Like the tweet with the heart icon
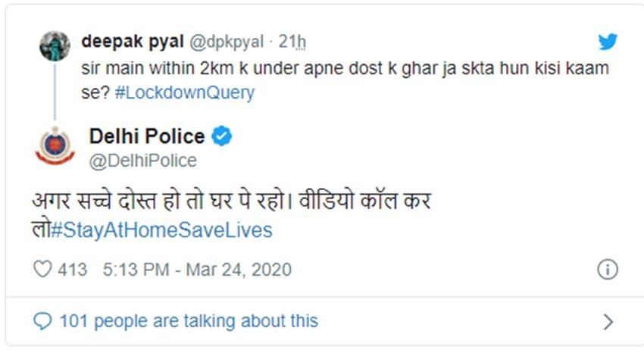The height and width of the screenshot is (353, 644). pos(44,270)
